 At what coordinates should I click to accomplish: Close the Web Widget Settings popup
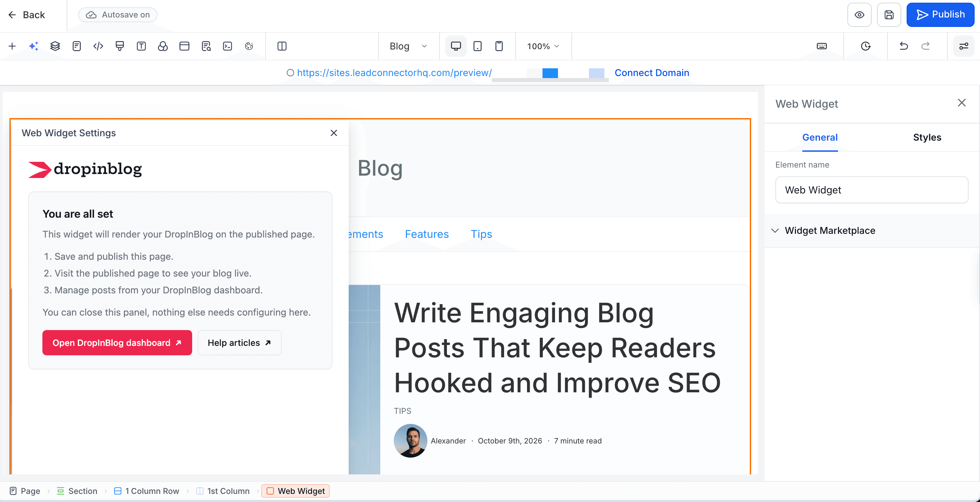point(334,133)
